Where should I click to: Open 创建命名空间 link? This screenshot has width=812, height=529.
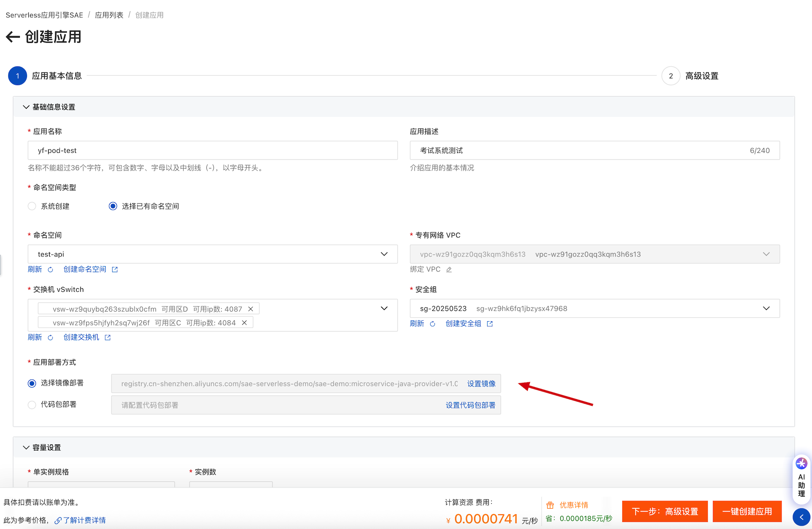pyautogui.click(x=85, y=270)
